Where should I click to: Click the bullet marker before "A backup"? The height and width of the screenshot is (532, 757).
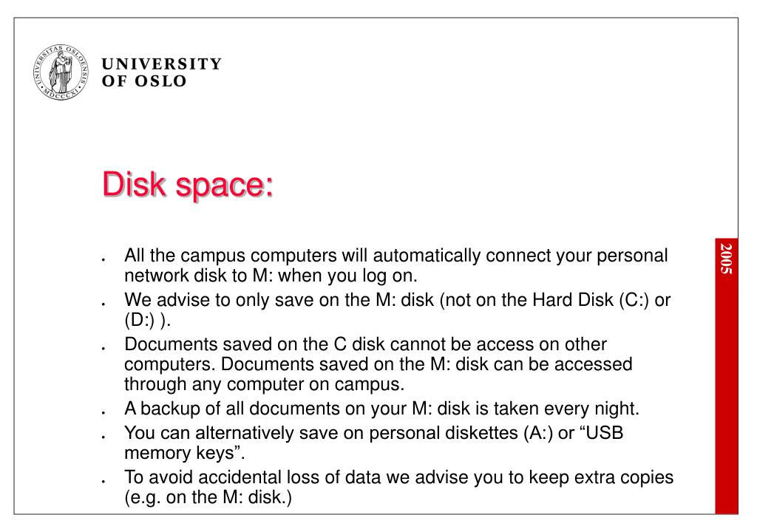point(103,413)
